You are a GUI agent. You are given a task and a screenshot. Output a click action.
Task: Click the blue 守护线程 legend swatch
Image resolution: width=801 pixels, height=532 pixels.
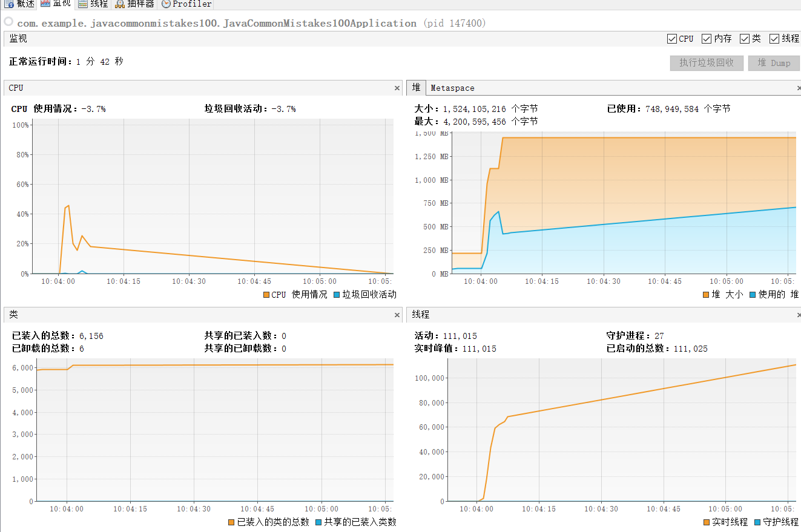tap(757, 522)
